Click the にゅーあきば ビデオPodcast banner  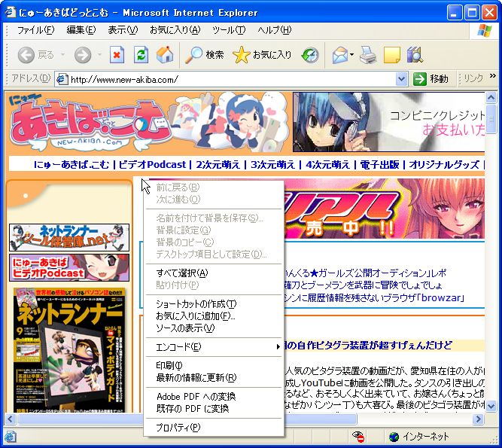pos(69,268)
